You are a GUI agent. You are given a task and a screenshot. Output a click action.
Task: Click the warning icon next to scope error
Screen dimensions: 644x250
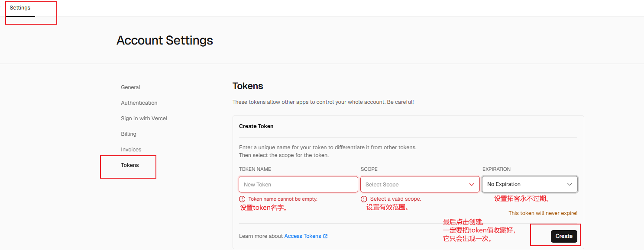(x=364, y=199)
